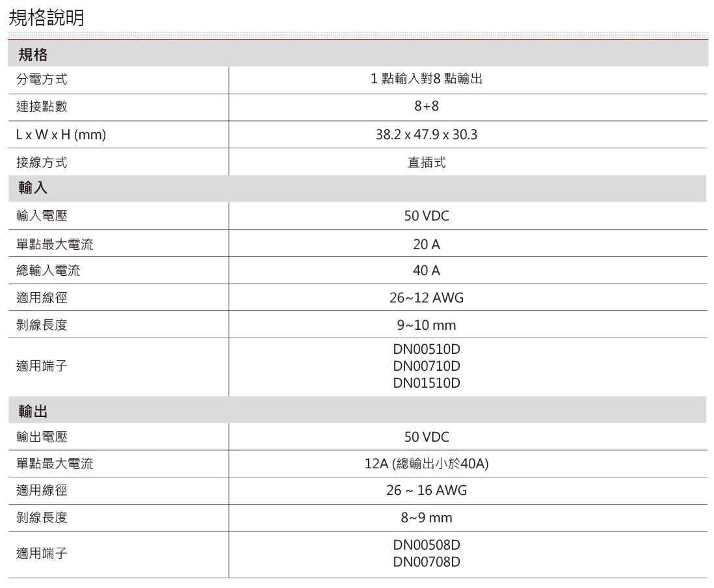The height and width of the screenshot is (588, 714).
Task: Select the dimension value 38.2 x 47.9 x 30.3
Action: [429, 135]
